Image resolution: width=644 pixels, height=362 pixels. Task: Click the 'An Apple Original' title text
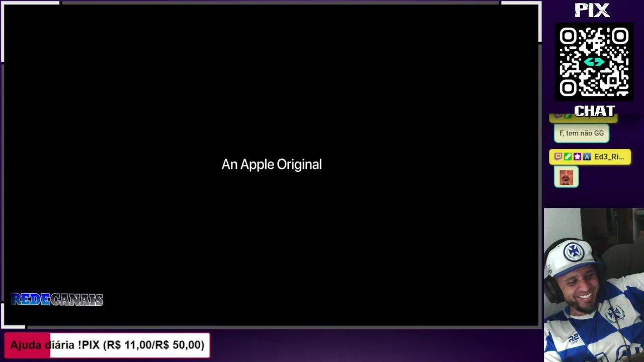coord(272,164)
